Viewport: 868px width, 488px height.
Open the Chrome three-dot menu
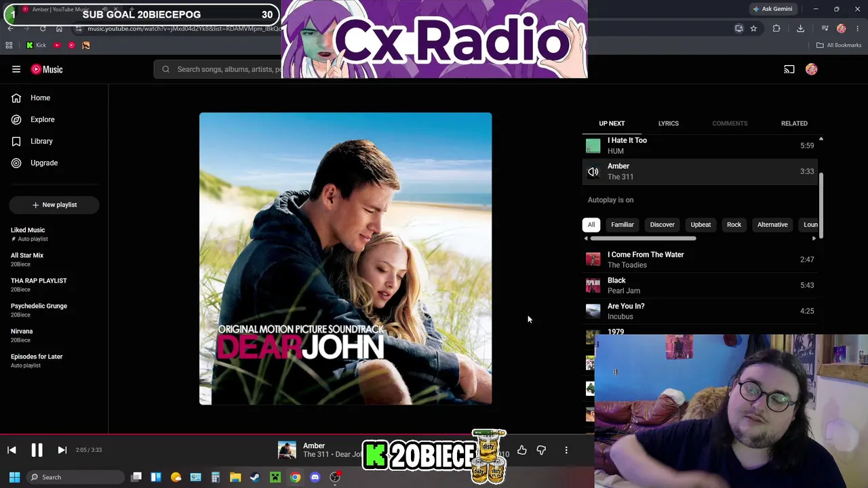click(858, 28)
